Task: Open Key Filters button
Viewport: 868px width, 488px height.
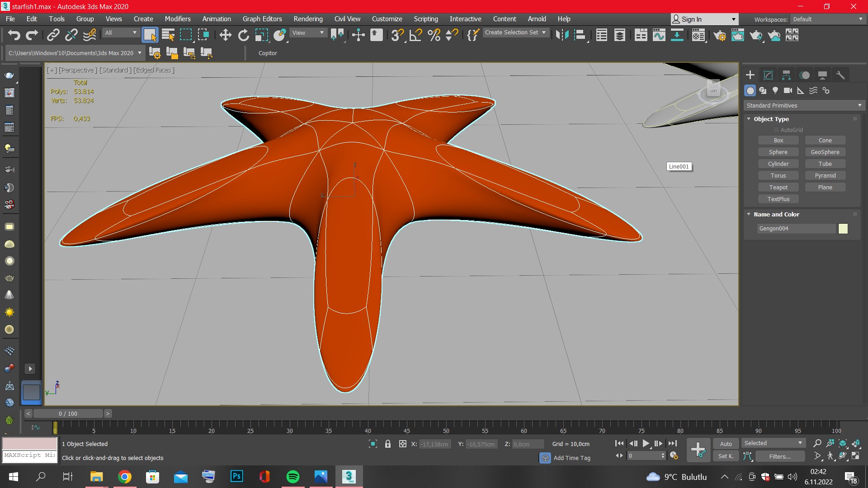Action: pos(780,456)
